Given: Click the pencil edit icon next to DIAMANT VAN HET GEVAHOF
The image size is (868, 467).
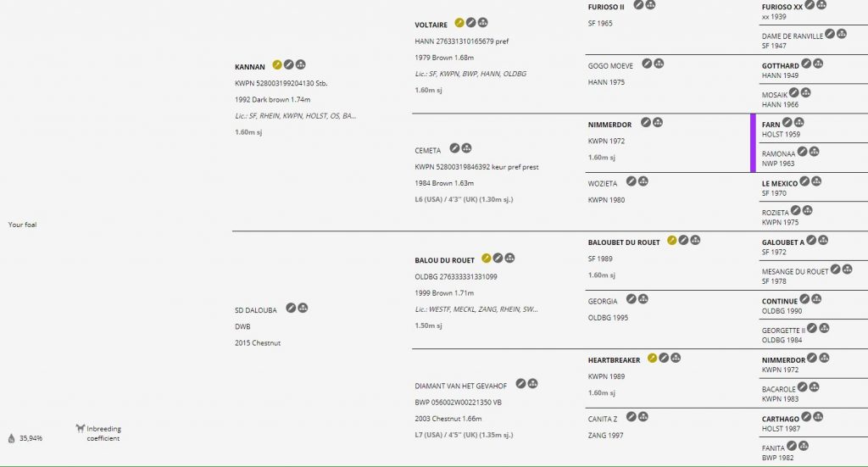Looking at the screenshot, I should click(520, 383).
